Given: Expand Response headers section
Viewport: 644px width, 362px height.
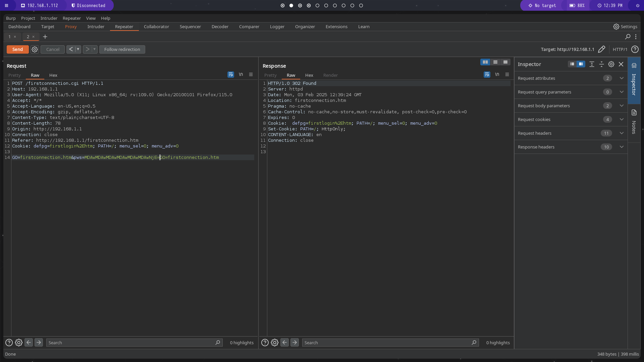Looking at the screenshot, I should (x=571, y=147).
